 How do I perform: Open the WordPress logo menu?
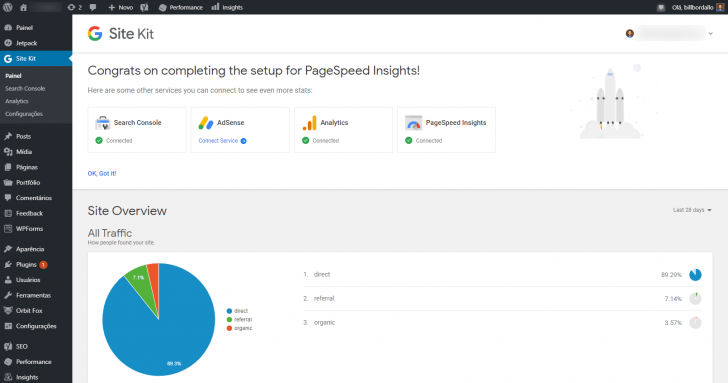point(7,7)
